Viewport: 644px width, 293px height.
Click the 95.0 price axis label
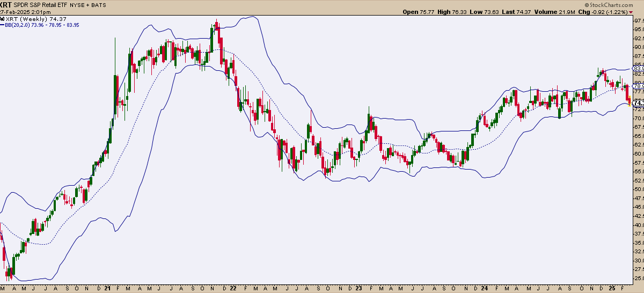click(639, 30)
